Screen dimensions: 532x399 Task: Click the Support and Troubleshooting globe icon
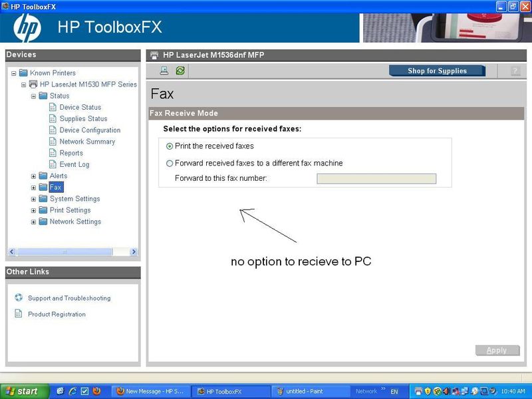[19, 297]
